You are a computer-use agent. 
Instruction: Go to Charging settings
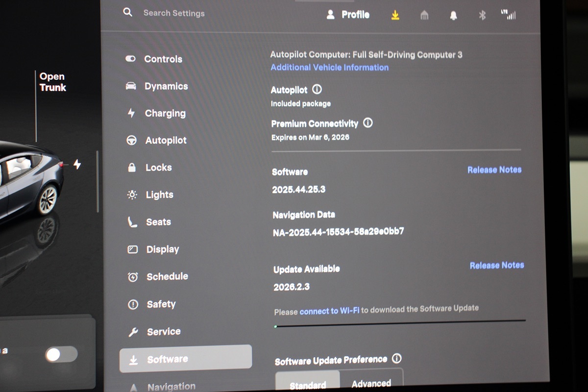tap(165, 113)
